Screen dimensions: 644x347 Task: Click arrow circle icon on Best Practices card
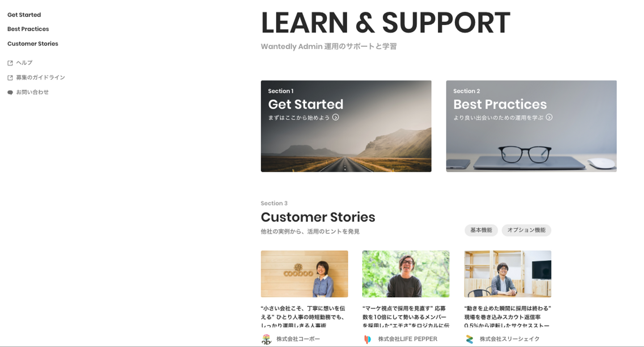(549, 117)
